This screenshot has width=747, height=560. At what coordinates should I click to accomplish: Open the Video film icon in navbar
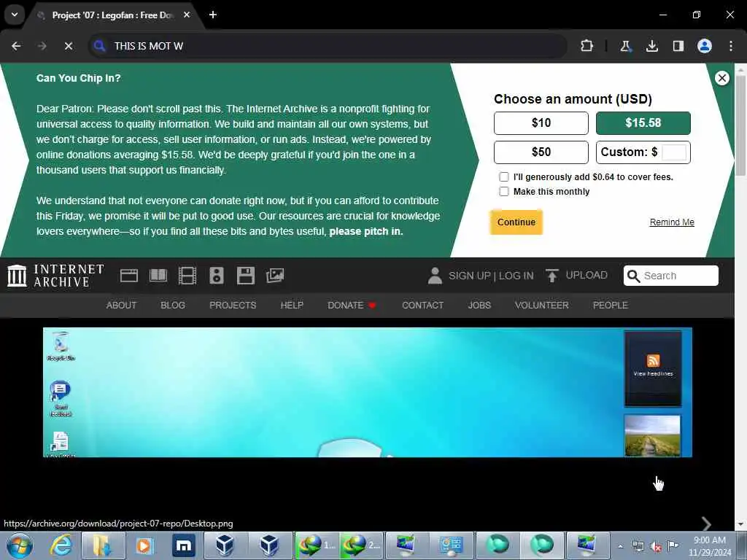187,276
